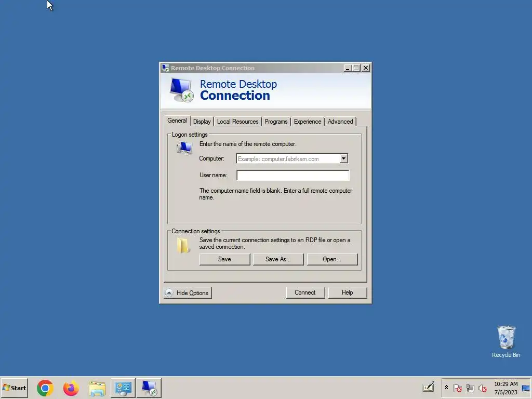Collapse the dialog with Hide Options
The width and height of the screenshot is (532, 399).
[x=188, y=293]
